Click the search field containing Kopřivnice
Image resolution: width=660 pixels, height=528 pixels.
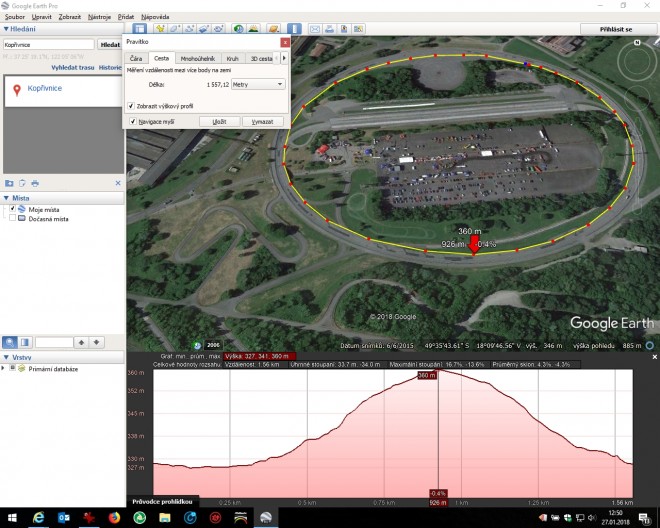49,44
